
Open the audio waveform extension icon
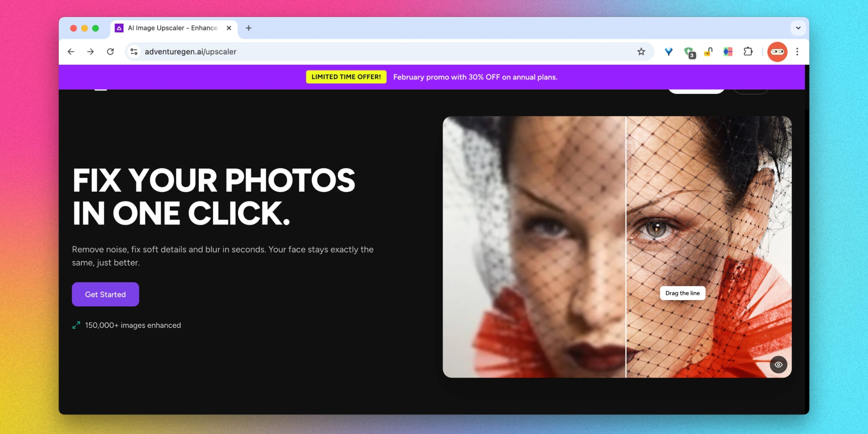click(x=728, y=52)
